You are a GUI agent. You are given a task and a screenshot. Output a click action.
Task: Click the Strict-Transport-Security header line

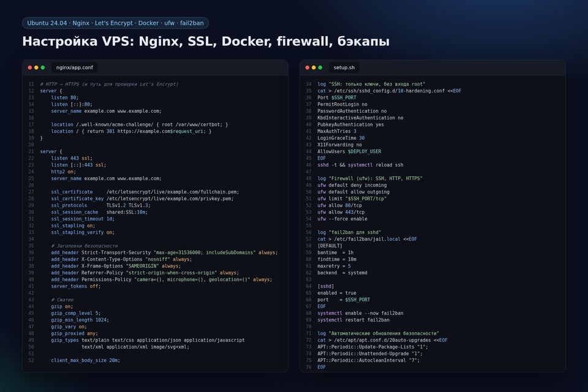164,253
